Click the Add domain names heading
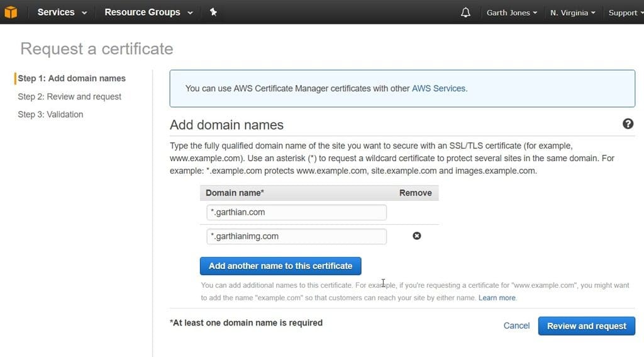The image size is (644, 357). point(226,125)
